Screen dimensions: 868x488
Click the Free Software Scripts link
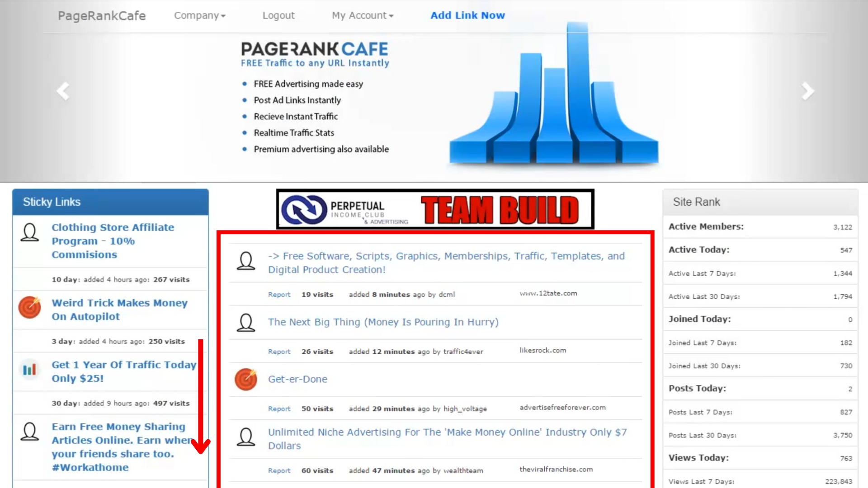[x=446, y=262]
